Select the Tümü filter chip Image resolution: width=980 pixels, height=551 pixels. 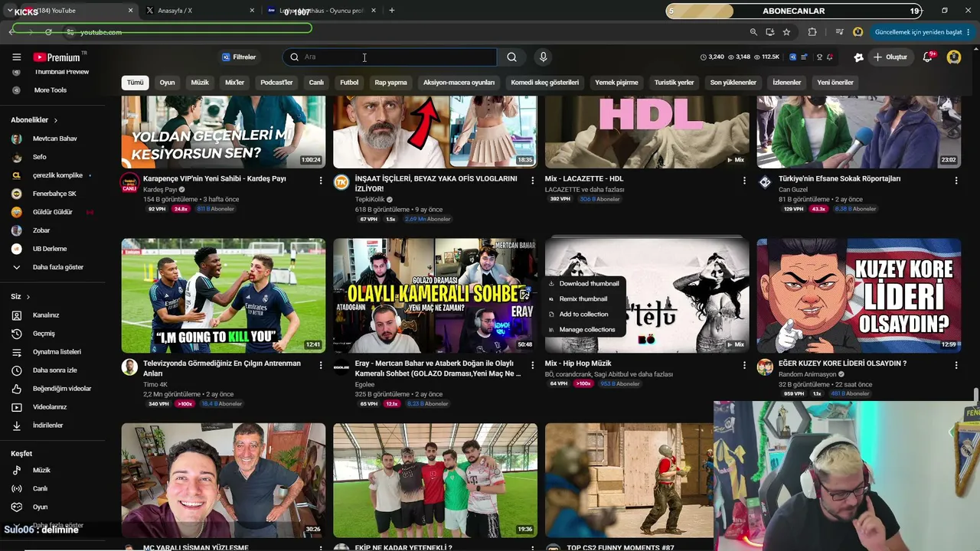136,83
